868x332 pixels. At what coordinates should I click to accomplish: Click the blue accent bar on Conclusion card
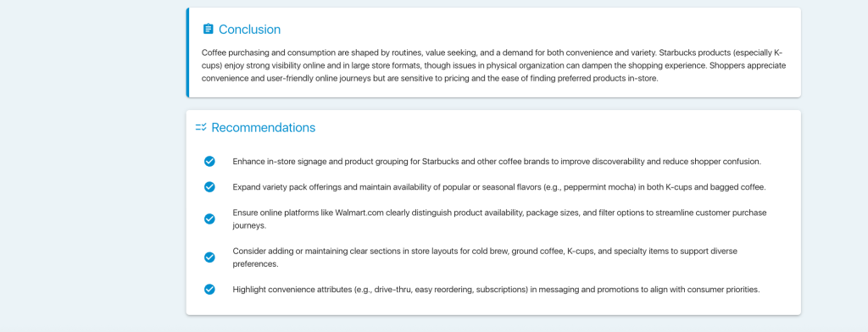(x=187, y=53)
